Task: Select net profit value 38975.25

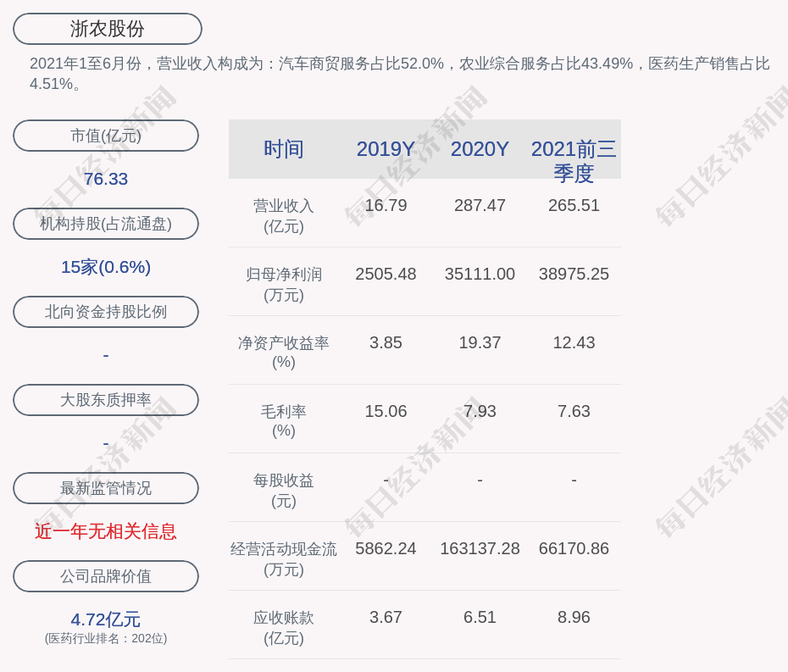Action: coord(574,274)
